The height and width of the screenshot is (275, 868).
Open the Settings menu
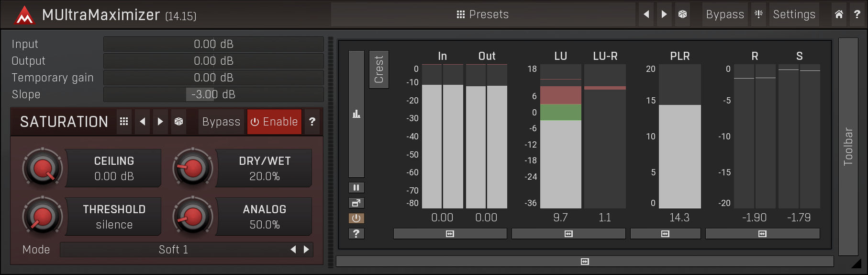(794, 14)
